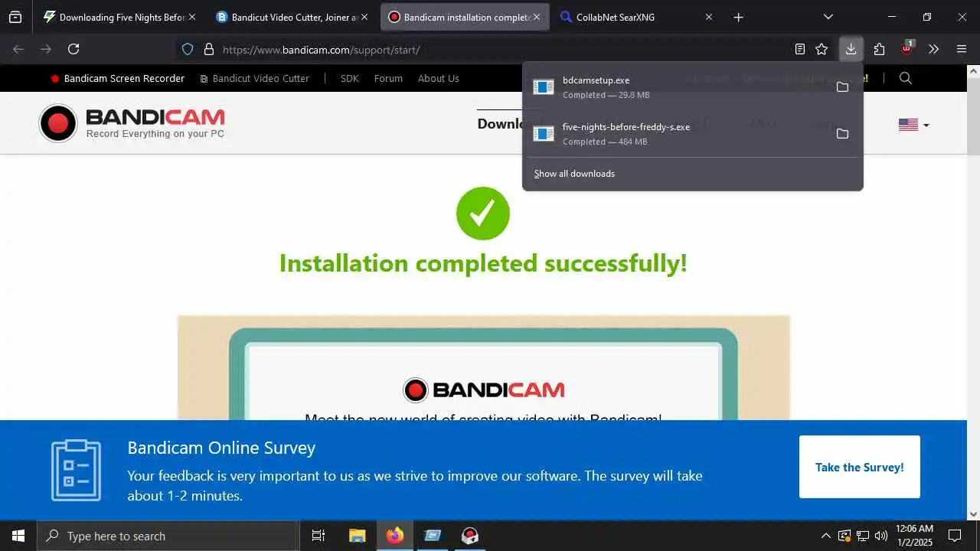This screenshot has height=551, width=980.
Task: Click the Bandicam Online Survey heading
Action: point(221,448)
